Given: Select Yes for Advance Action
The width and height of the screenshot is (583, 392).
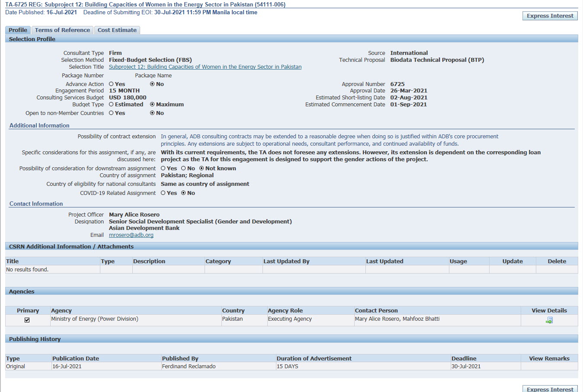Looking at the screenshot, I should pos(111,84).
